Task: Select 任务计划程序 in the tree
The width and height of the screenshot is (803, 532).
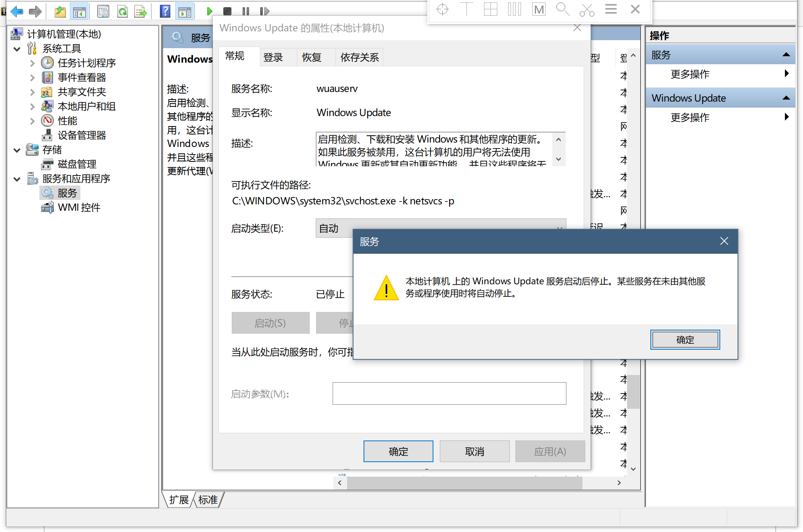Action: tap(86, 63)
